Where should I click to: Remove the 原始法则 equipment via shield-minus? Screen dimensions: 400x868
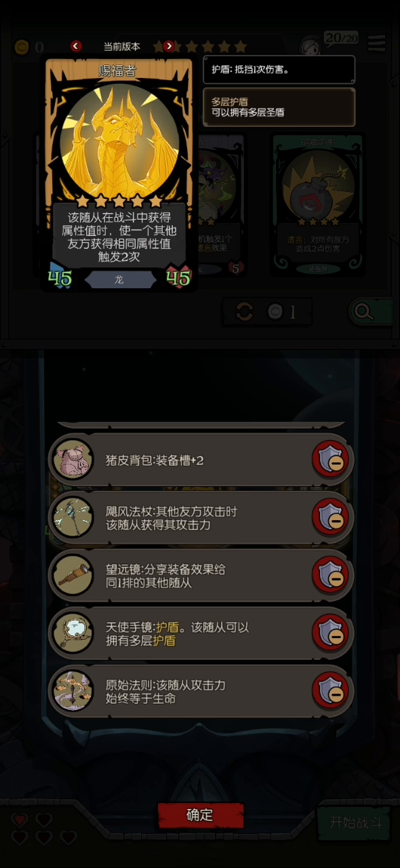coord(330,690)
